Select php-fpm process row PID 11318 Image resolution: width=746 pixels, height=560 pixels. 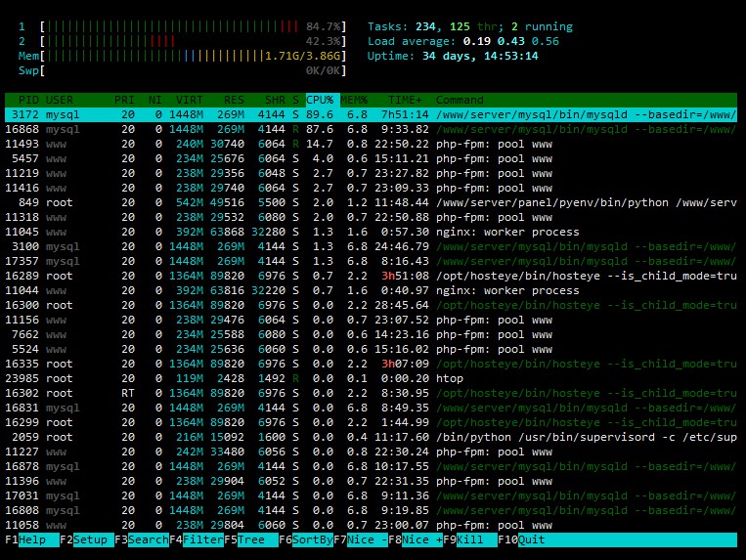point(371,217)
